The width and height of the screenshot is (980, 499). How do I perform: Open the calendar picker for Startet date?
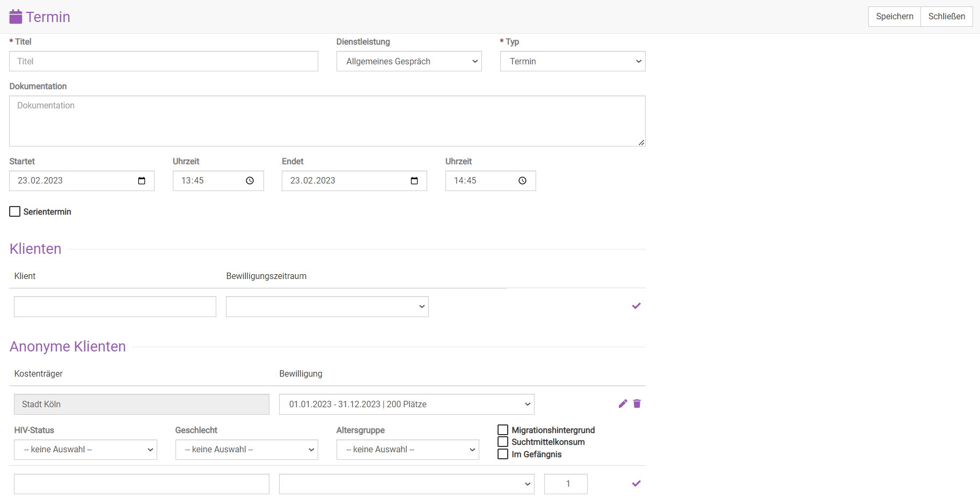pyautogui.click(x=142, y=181)
